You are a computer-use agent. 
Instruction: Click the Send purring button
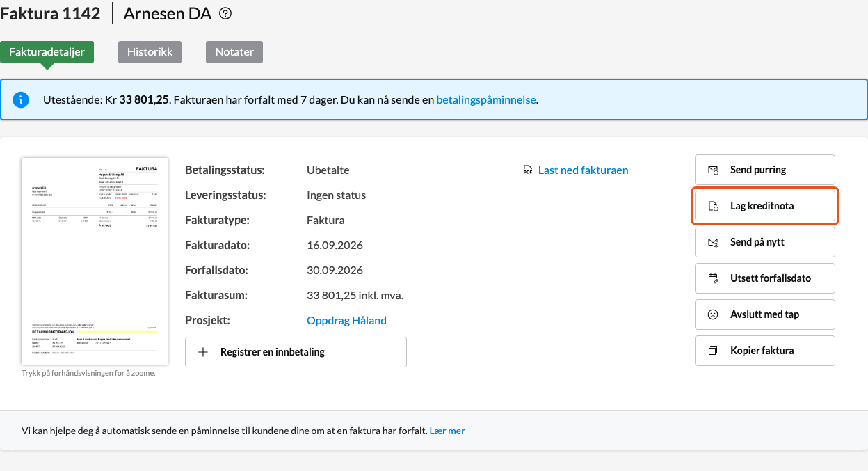pyautogui.click(x=765, y=170)
